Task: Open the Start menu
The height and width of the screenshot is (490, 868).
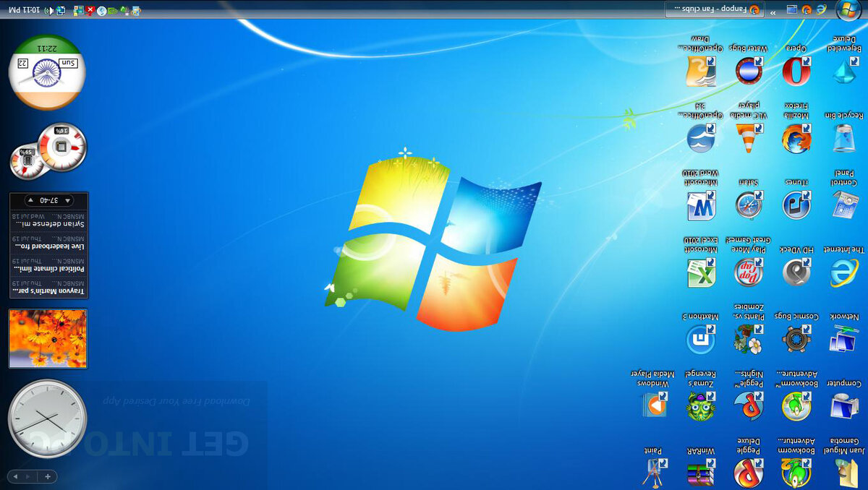Action: (x=846, y=10)
